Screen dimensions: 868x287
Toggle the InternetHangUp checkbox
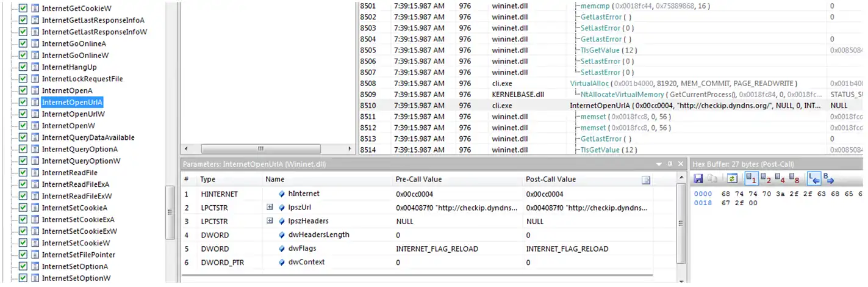pyautogui.click(x=23, y=67)
